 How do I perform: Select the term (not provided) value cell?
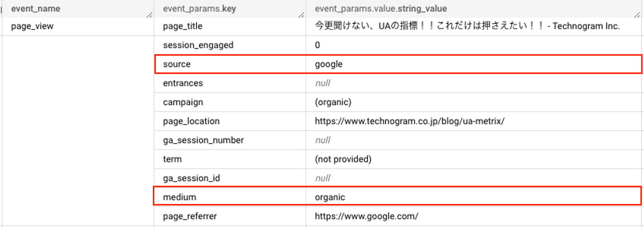coord(475,159)
